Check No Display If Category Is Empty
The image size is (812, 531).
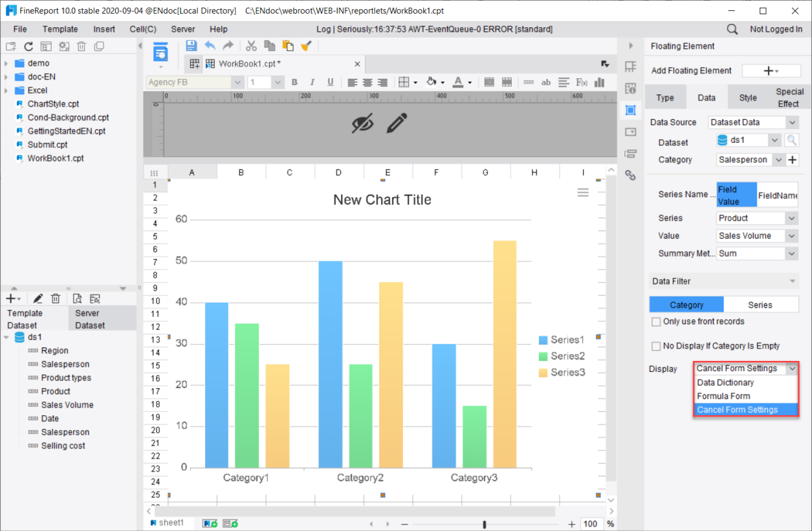coord(656,346)
